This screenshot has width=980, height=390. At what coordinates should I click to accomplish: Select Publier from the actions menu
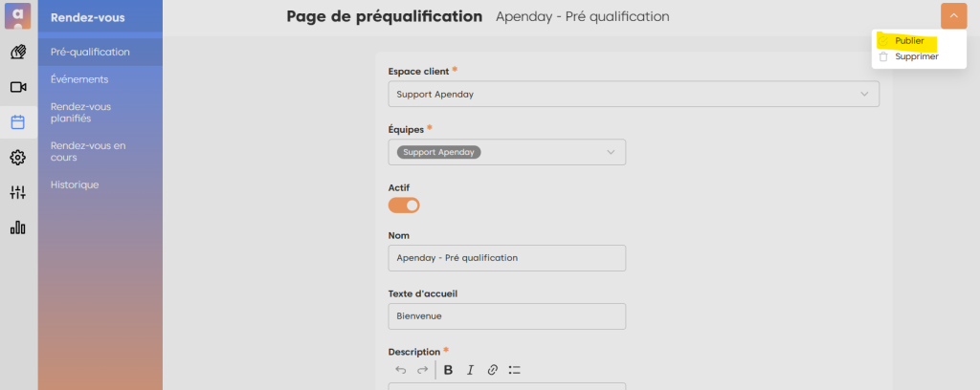pyautogui.click(x=909, y=41)
